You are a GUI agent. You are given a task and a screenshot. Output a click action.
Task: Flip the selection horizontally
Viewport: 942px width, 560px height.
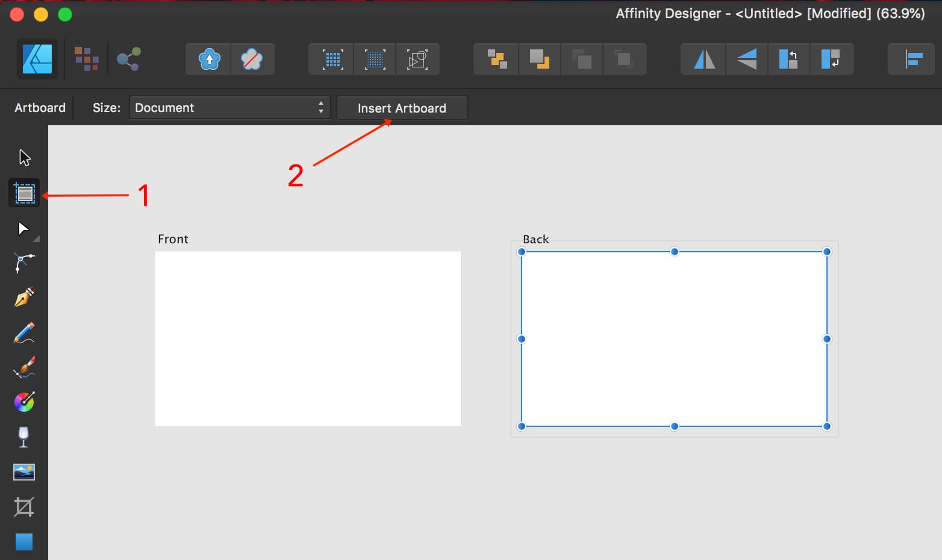pos(704,59)
